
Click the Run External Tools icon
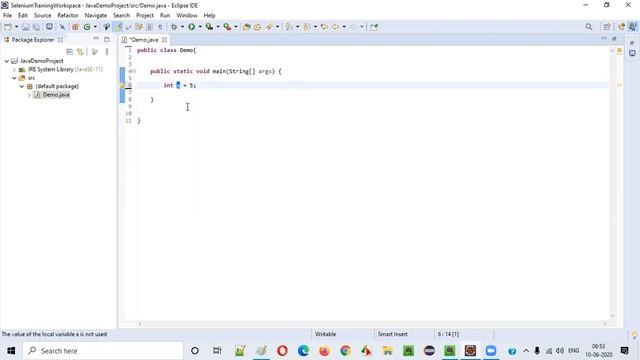[227, 27]
